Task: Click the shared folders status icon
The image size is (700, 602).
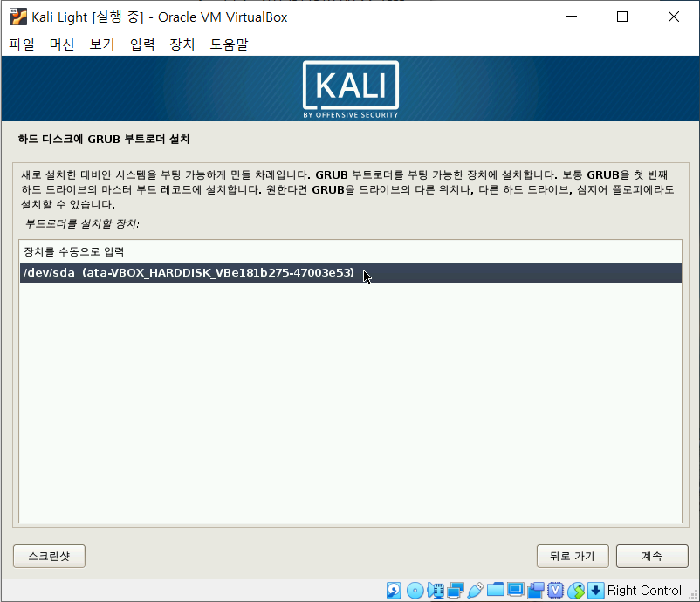Action: (496, 590)
